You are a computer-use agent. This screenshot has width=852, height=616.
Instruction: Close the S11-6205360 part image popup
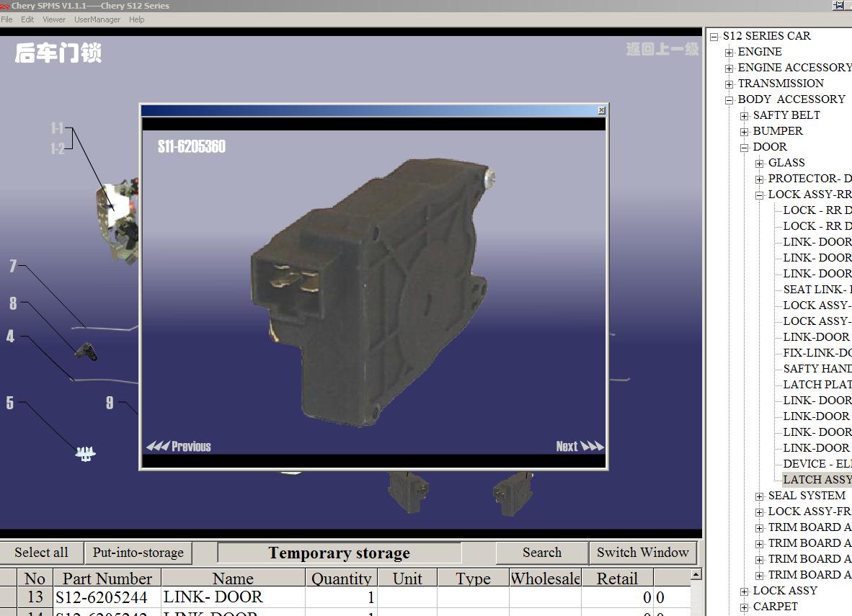(x=601, y=110)
